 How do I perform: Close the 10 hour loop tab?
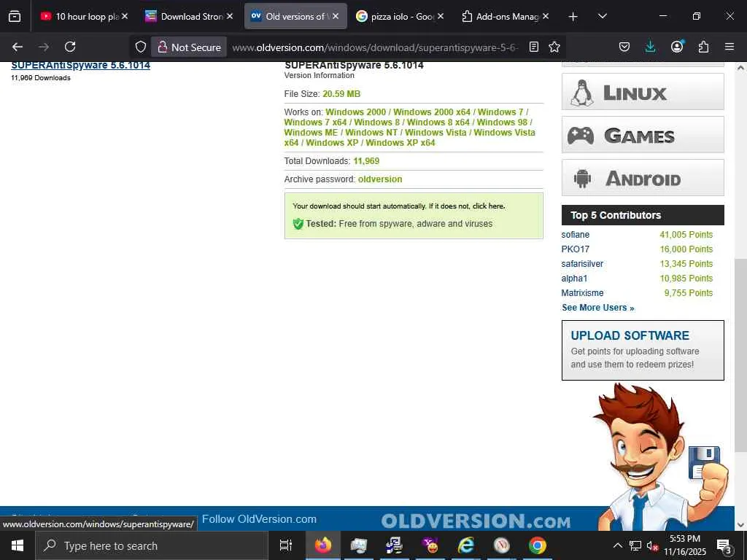coord(125,16)
